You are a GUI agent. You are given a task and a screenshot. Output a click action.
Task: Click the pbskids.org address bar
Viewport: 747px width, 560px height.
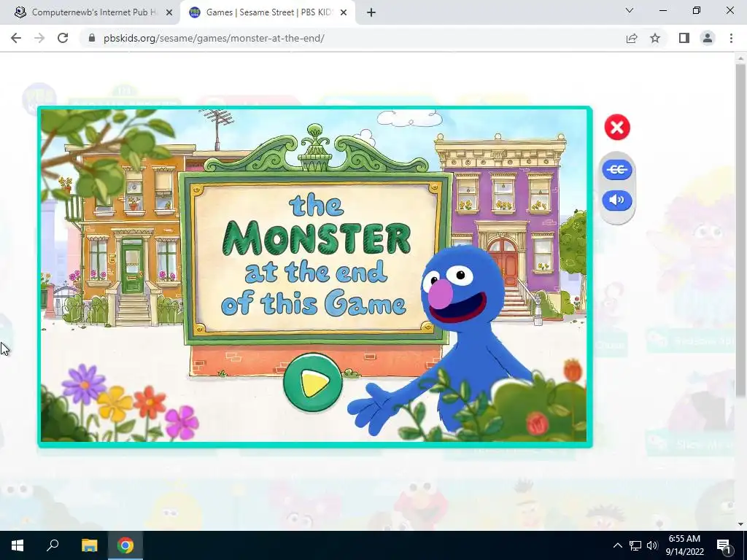click(x=214, y=38)
